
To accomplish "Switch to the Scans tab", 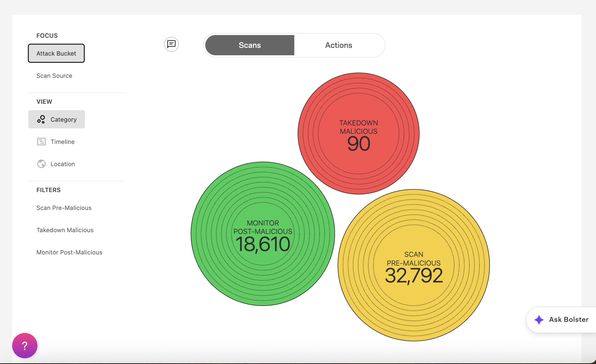I will pyautogui.click(x=249, y=45).
